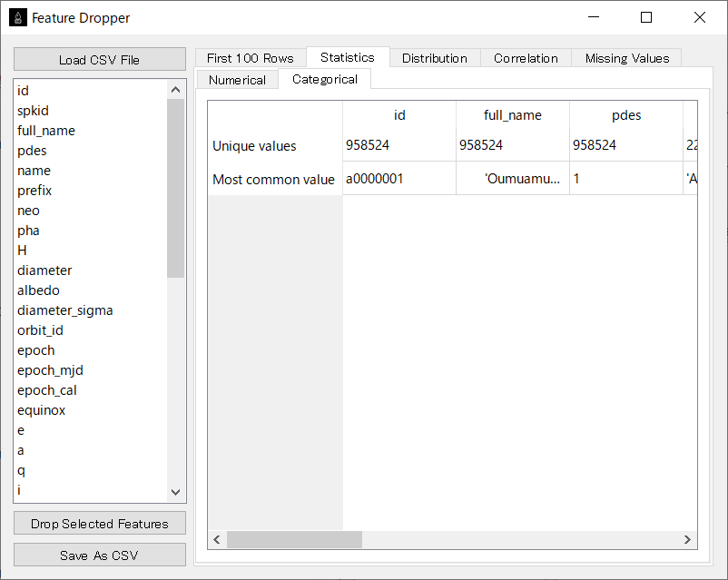
Task: Select 'pha' in the feature list
Action: pos(91,231)
